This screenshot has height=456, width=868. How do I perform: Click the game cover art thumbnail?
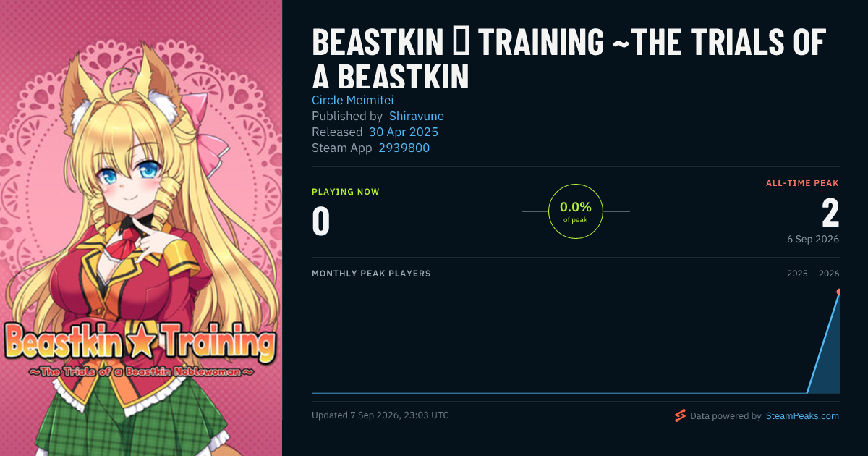(x=141, y=228)
